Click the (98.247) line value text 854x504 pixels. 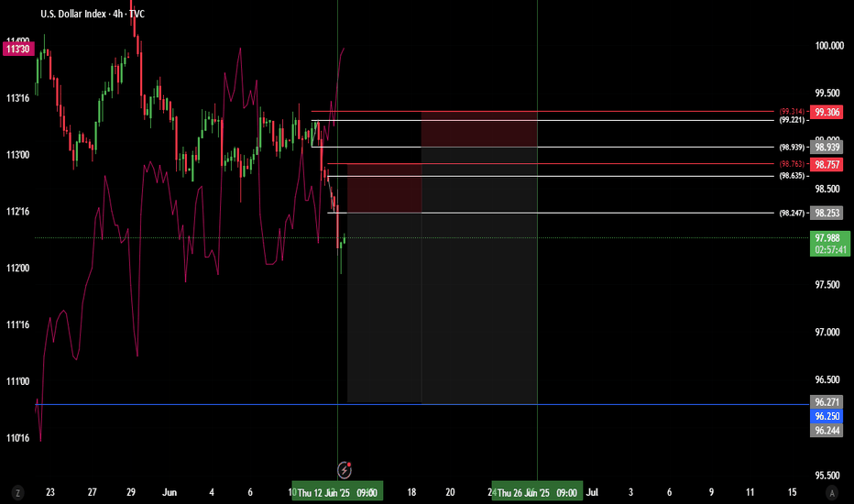[792, 213]
